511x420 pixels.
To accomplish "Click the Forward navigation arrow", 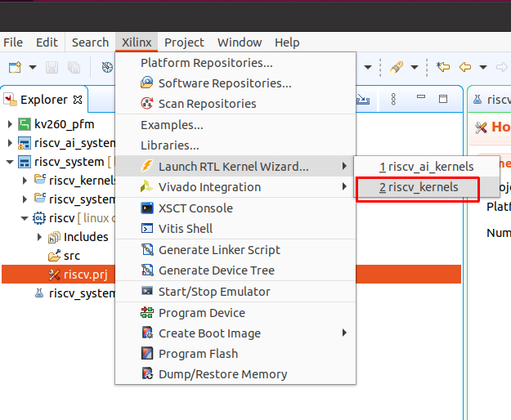I will tap(502, 67).
